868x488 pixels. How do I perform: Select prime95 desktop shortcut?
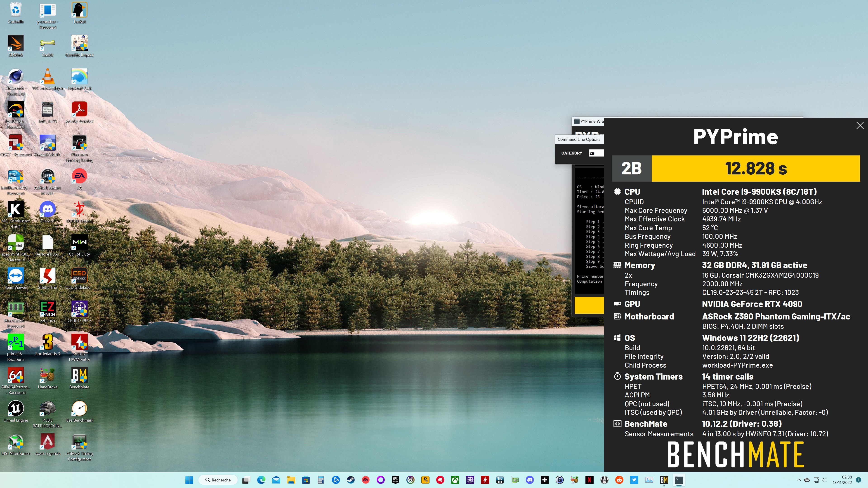coord(16,348)
